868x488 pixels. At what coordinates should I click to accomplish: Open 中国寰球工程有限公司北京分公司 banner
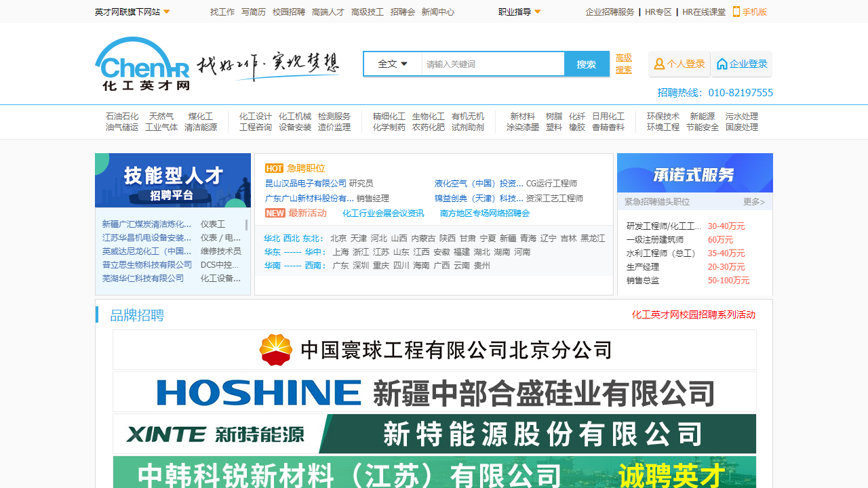click(x=434, y=350)
